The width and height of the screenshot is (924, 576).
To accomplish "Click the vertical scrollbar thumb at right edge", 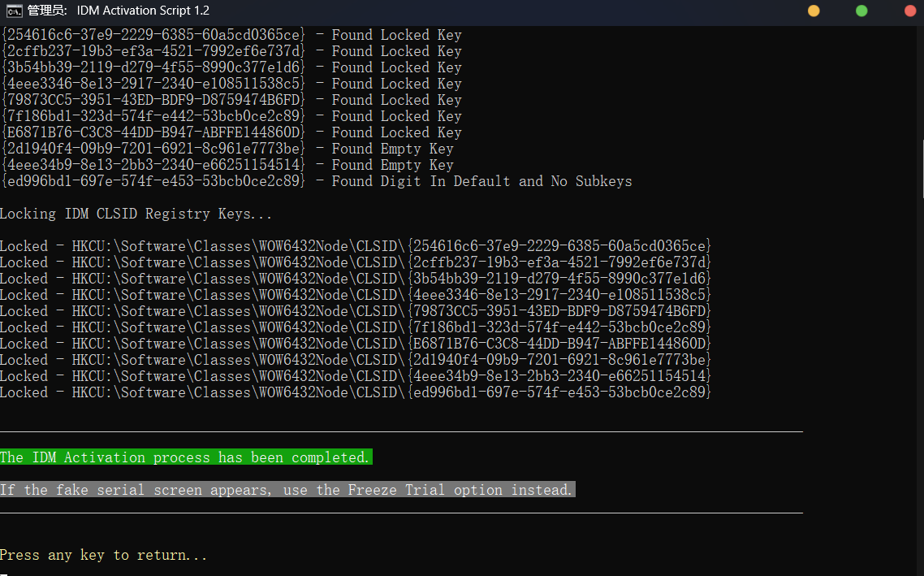I will (922, 169).
